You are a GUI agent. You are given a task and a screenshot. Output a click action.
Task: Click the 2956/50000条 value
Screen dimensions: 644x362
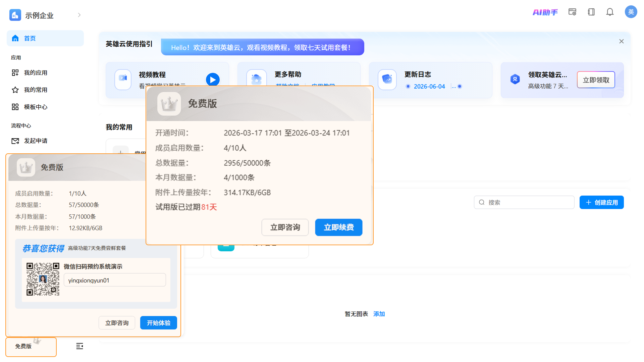coord(247,163)
